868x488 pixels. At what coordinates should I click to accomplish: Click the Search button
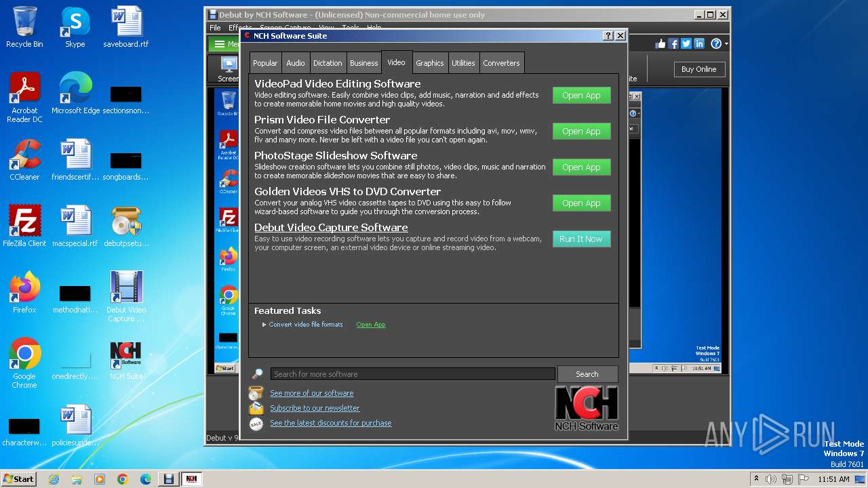coord(587,374)
